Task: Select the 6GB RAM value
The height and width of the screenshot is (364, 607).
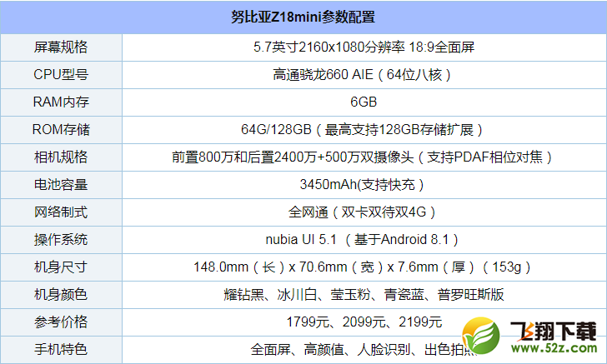Action: point(364,102)
